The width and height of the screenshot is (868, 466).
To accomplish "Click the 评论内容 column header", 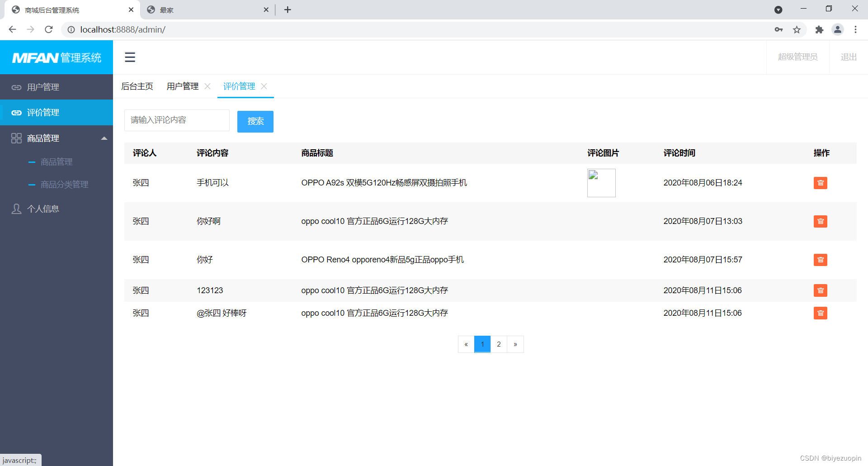I will coord(212,153).
